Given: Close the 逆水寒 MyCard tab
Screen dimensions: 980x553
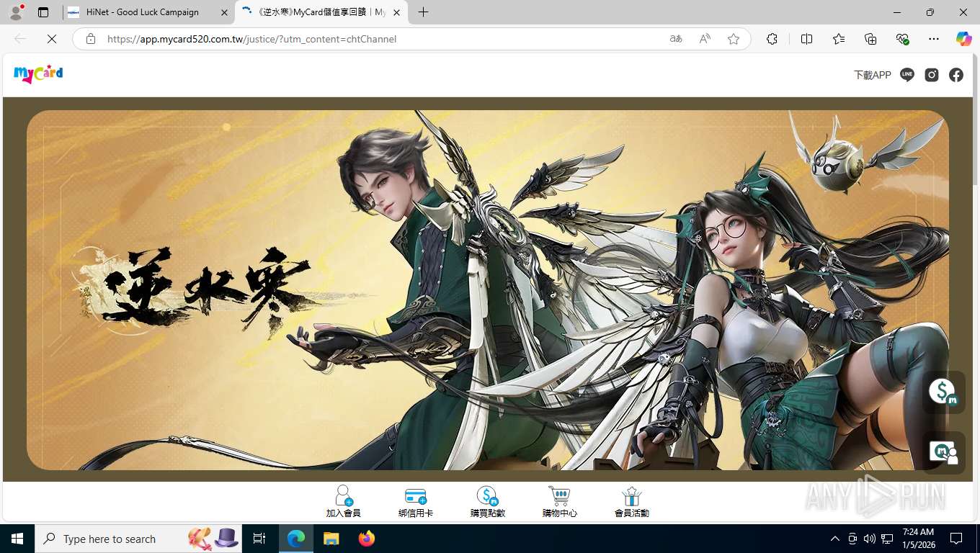Looking at the screenshot, I should point(396,12).
